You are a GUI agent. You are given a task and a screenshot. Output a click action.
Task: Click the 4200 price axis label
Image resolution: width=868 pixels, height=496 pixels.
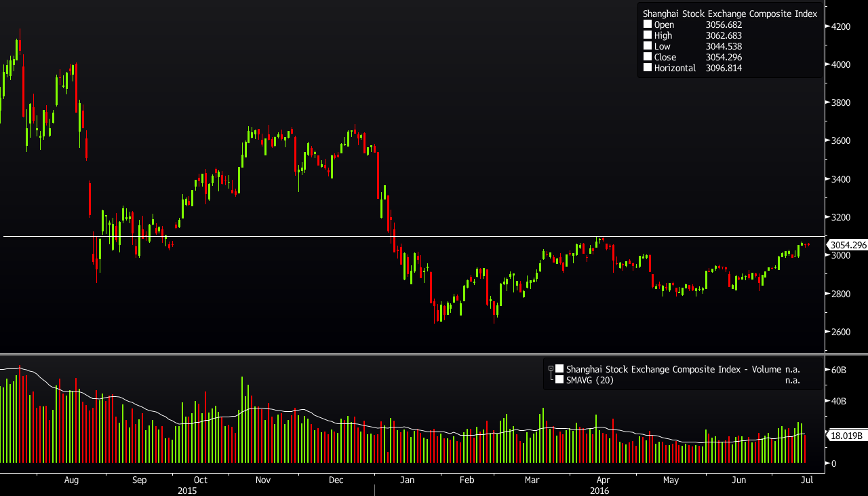[x=840, y=26]
